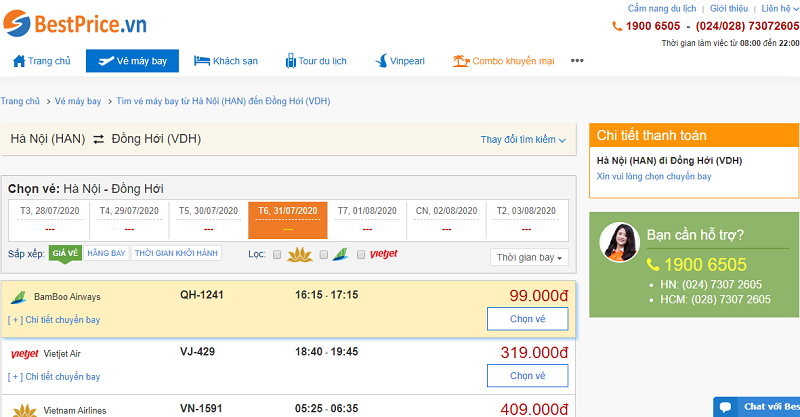Click HCM: (028) 7307 2605 in support box

[715, 300]
